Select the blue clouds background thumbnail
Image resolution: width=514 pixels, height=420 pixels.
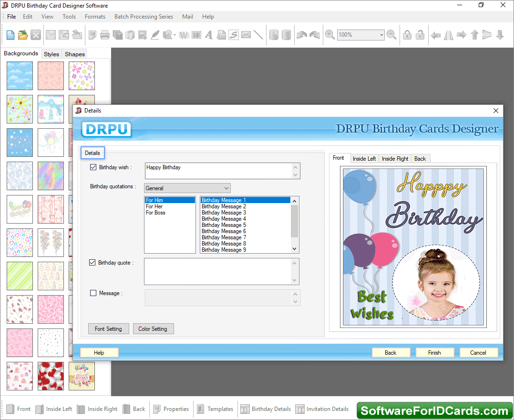(x=20, y=76)
